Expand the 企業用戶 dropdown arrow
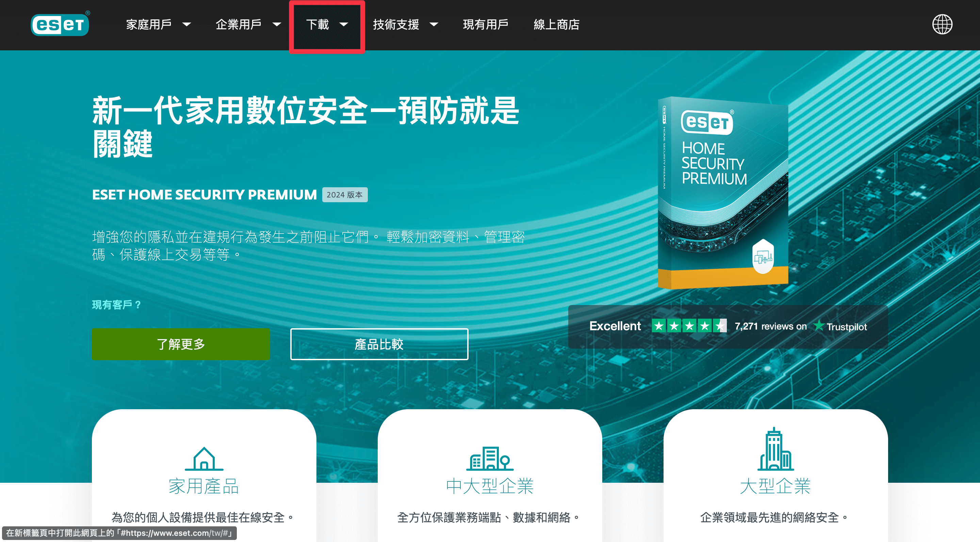The height and width of the screenshot is (542, 980). click(277, 25)
